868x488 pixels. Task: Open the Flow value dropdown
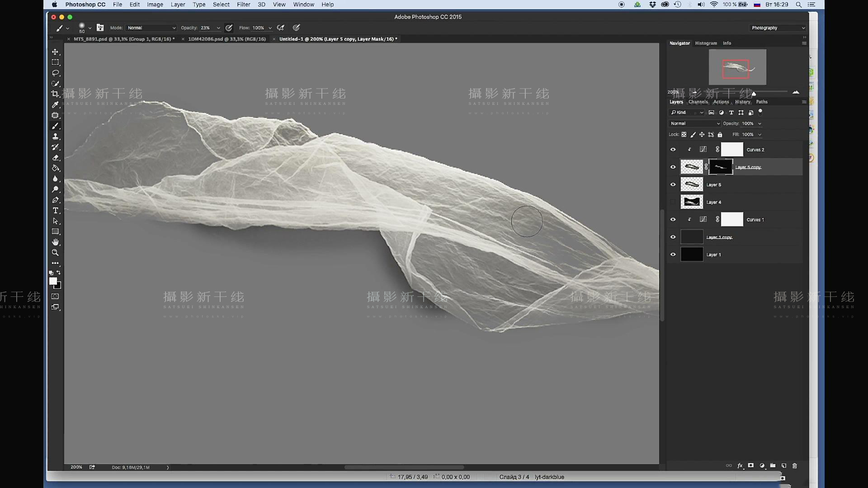270,28
